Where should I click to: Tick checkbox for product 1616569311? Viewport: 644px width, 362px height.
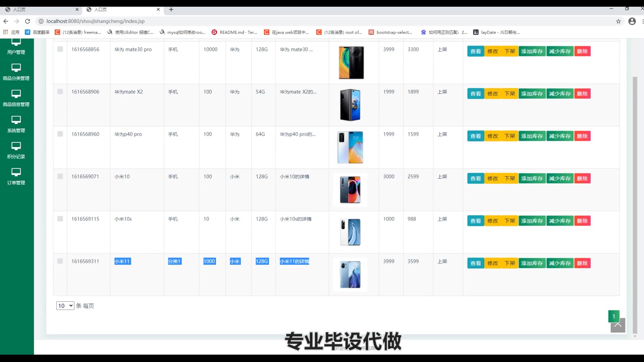point(60,261)
